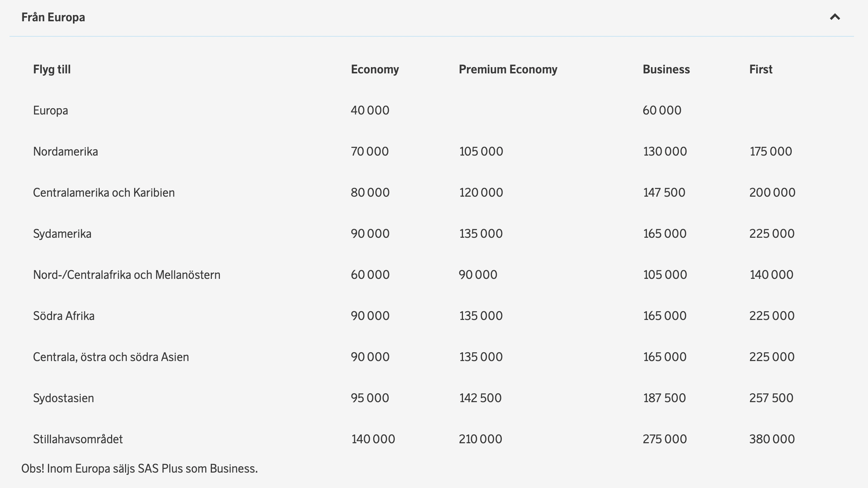
Task: Click the Sydamerika row label
Action: [62, 234]
